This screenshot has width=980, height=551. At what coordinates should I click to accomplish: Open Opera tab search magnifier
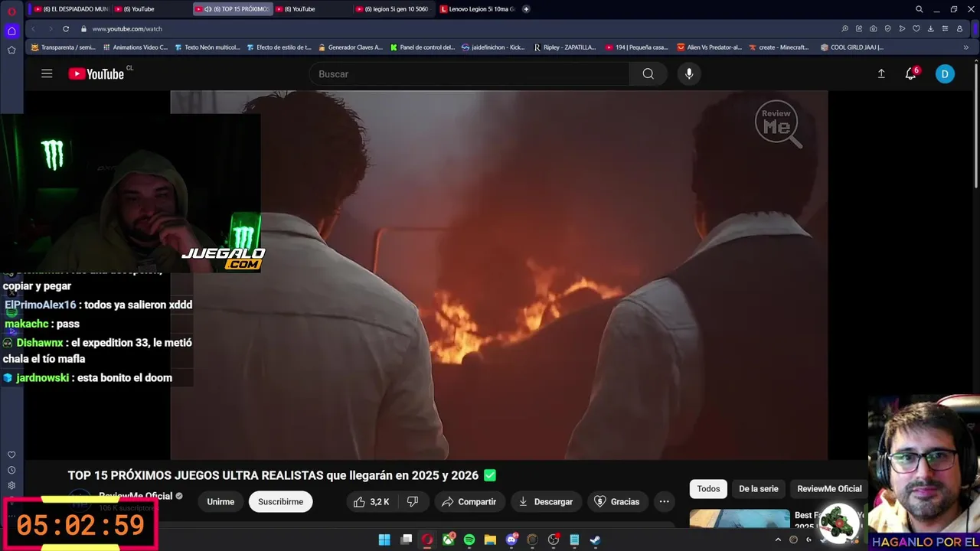[920, 9]
